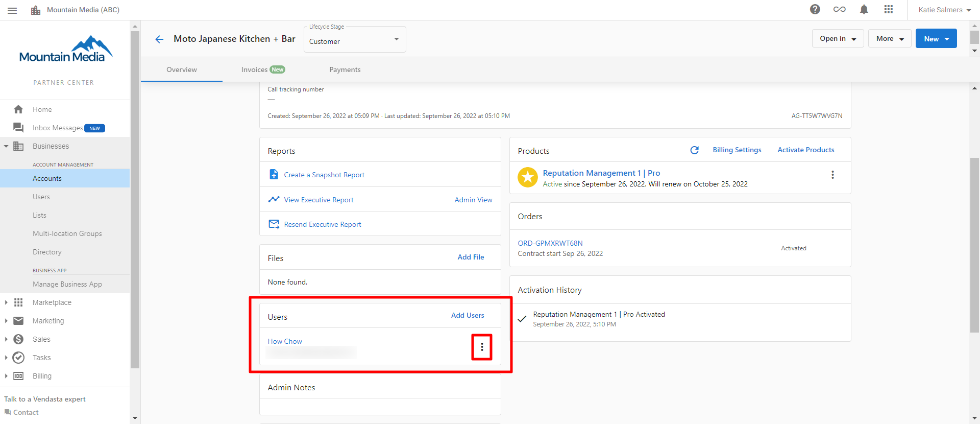The width and height of the screenshot is (980, 424).
Task: Open the apps grid launcher
Action: [889, 9]
